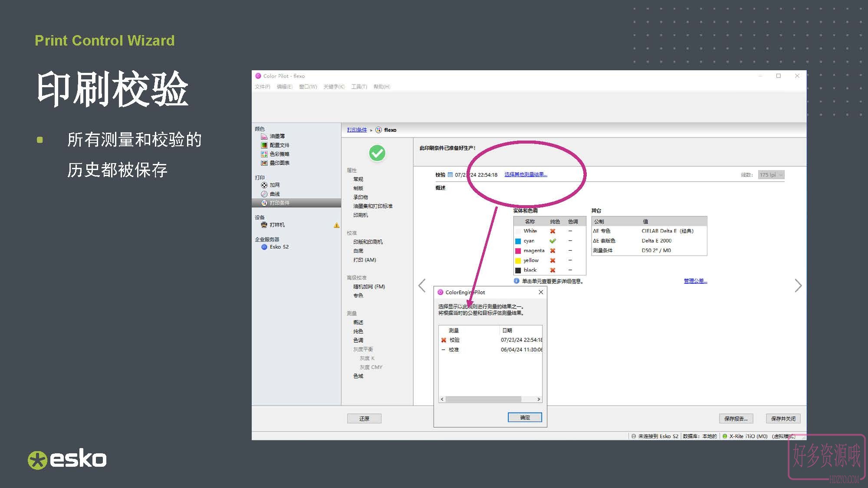Open 打印 (AM) calibration page
Screen dimensions: 868x488
pos(365,260)
